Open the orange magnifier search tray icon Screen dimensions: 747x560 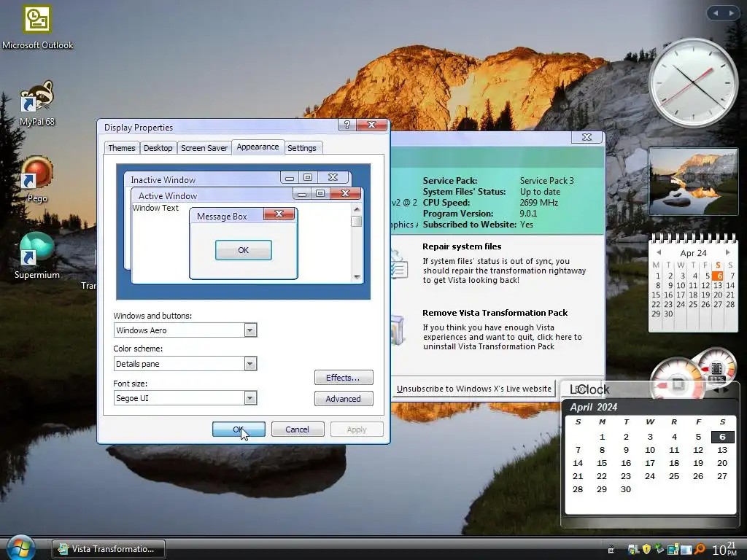click(700, 549)
